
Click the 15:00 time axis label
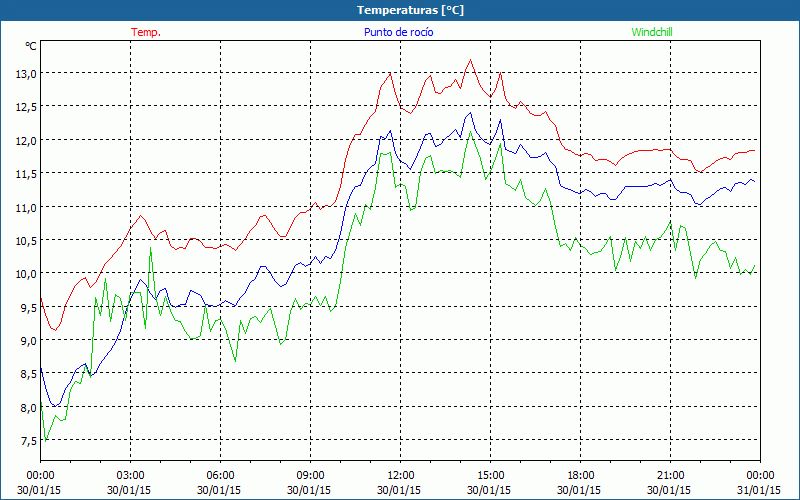point(490,476)
